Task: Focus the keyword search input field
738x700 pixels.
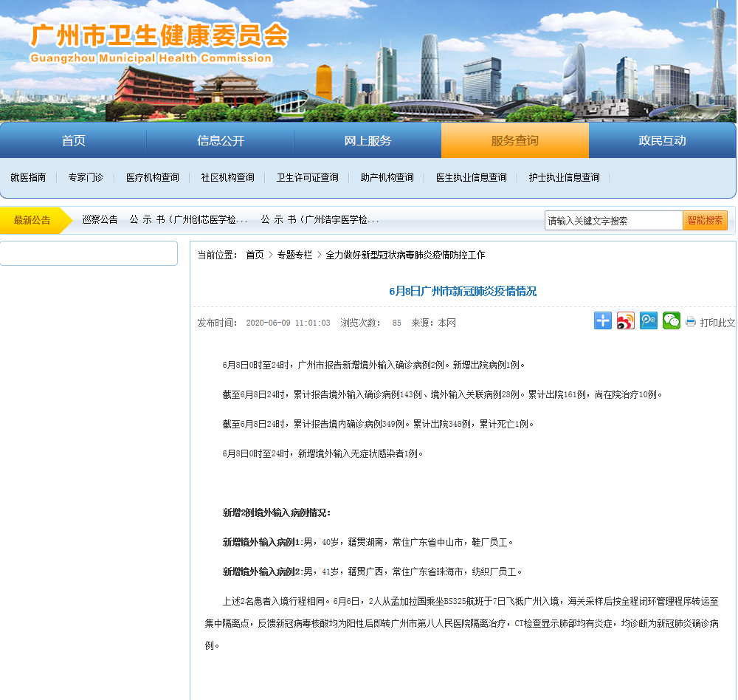Action: pyautogui.click(x=613, y=221)
